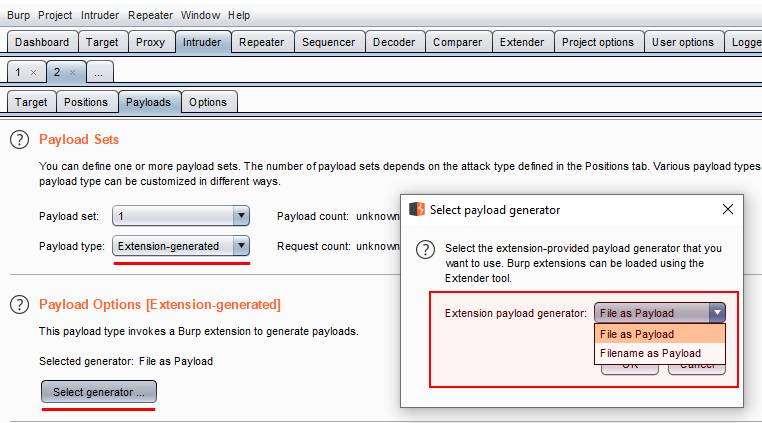Click the Selected generator: File as Payload text

126,361
